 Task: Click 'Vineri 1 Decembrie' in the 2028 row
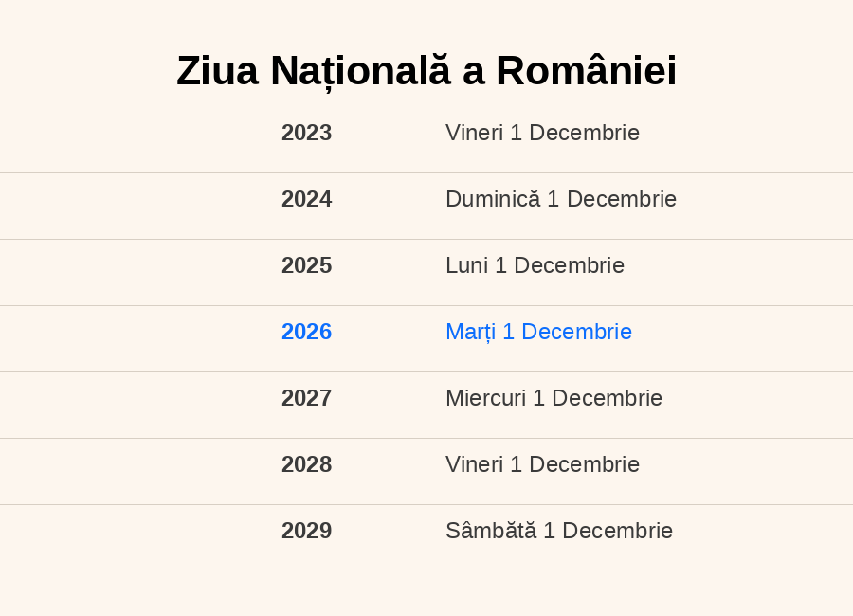click(x=542, y=464)
